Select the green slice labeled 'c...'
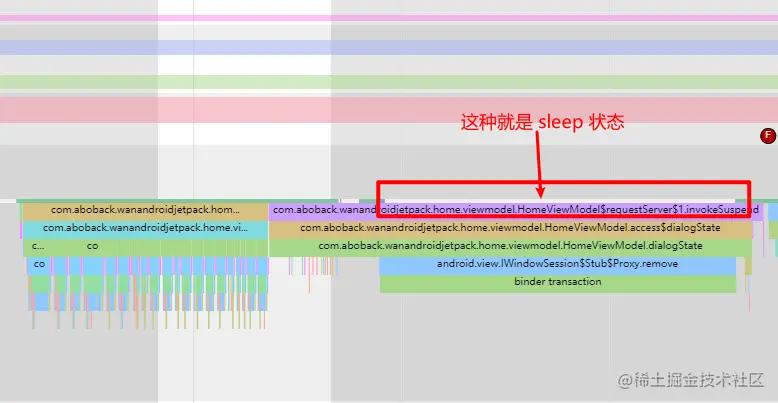Image resolution: width=778 pixels, height=403 pixels. click(x=38, y=246)
